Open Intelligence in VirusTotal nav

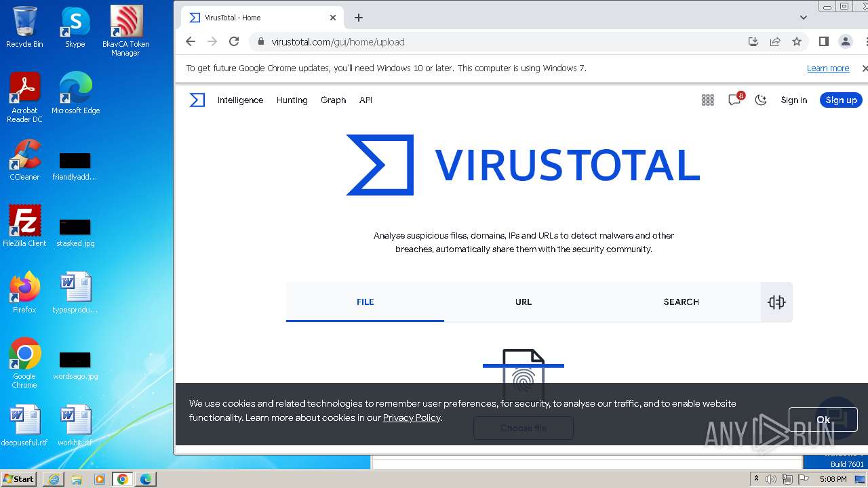[240, 100]
